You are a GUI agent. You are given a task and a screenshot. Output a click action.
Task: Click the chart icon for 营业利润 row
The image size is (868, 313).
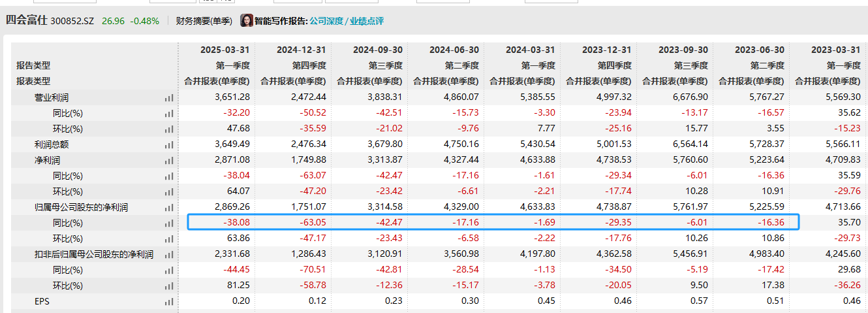pos(169,97)
